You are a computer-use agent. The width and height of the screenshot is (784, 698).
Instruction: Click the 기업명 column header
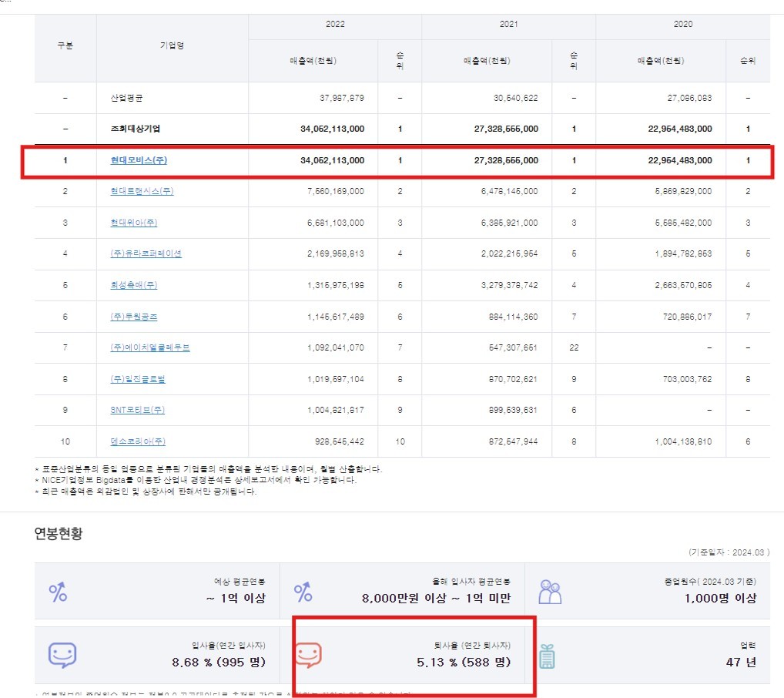pos(172,45)
